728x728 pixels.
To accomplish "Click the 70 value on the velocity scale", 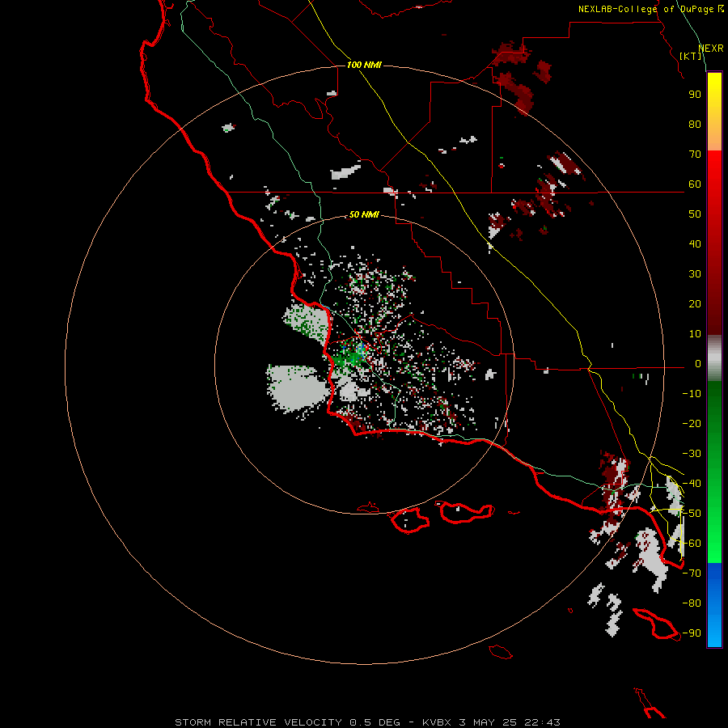I will pos(695,154).
